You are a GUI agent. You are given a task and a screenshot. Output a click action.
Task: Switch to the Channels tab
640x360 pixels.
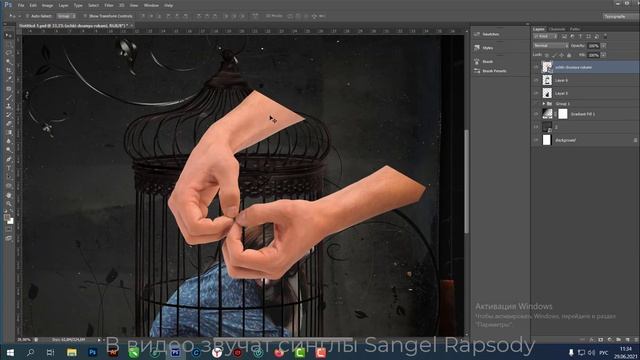click(x=557, y=29)
